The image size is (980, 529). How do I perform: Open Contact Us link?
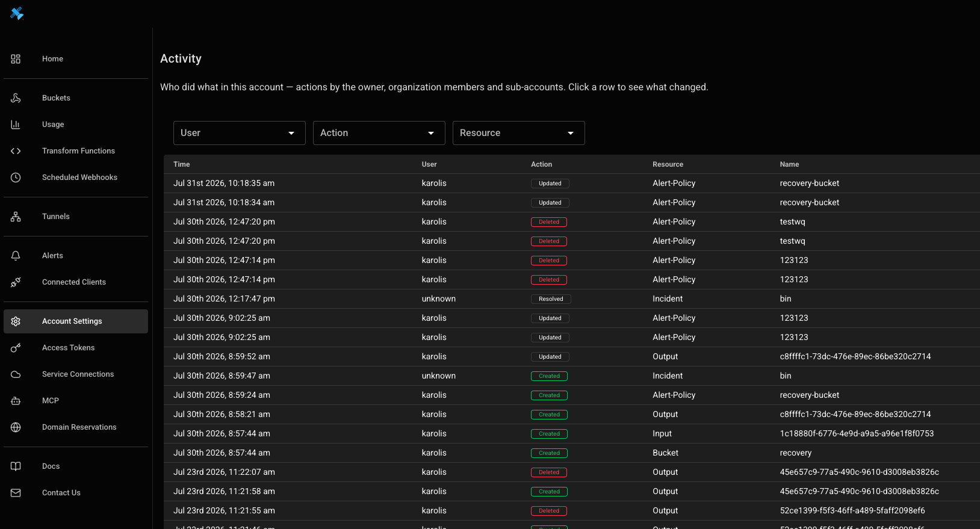[x=76, y=493]
